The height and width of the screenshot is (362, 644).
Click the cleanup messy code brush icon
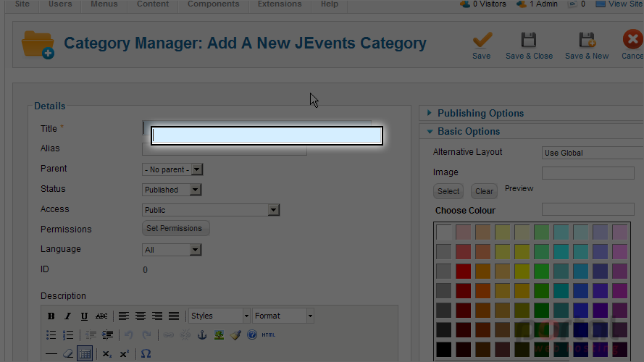(235, 335)
